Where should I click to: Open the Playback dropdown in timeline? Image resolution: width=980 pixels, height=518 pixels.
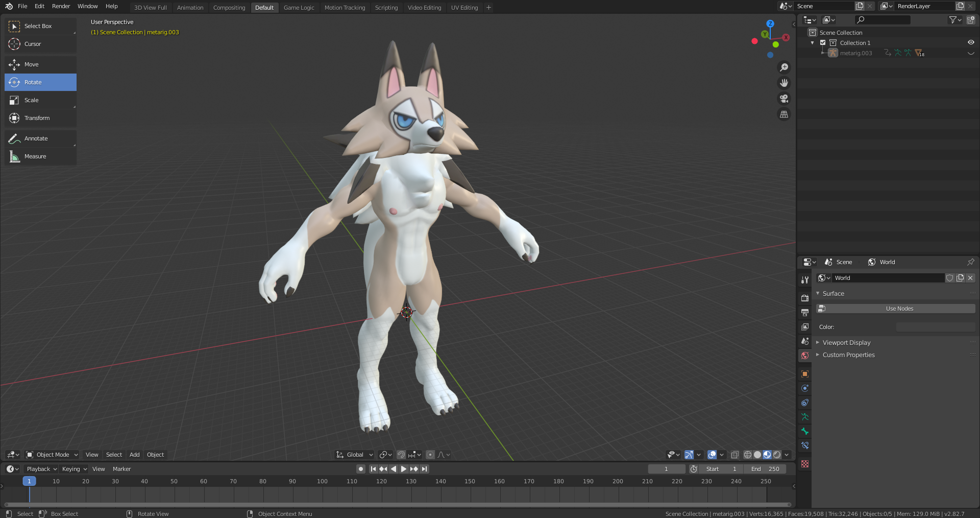[x=41, y=469]
